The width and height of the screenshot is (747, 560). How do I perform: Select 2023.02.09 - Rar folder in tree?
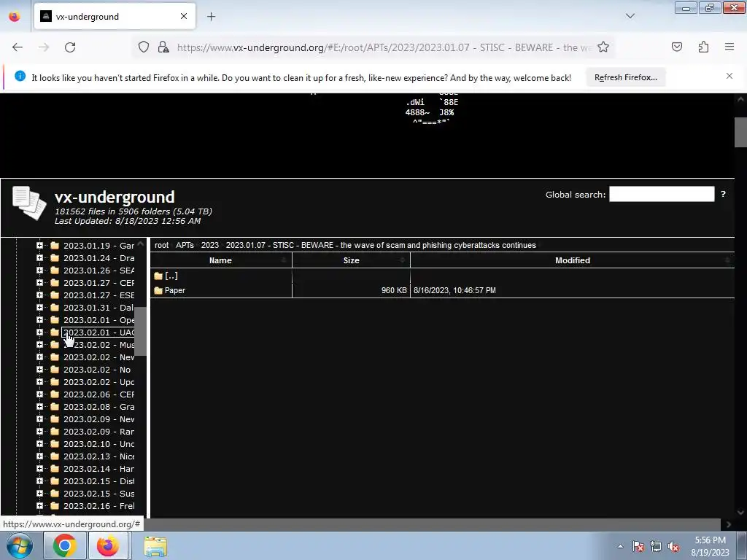98,432
